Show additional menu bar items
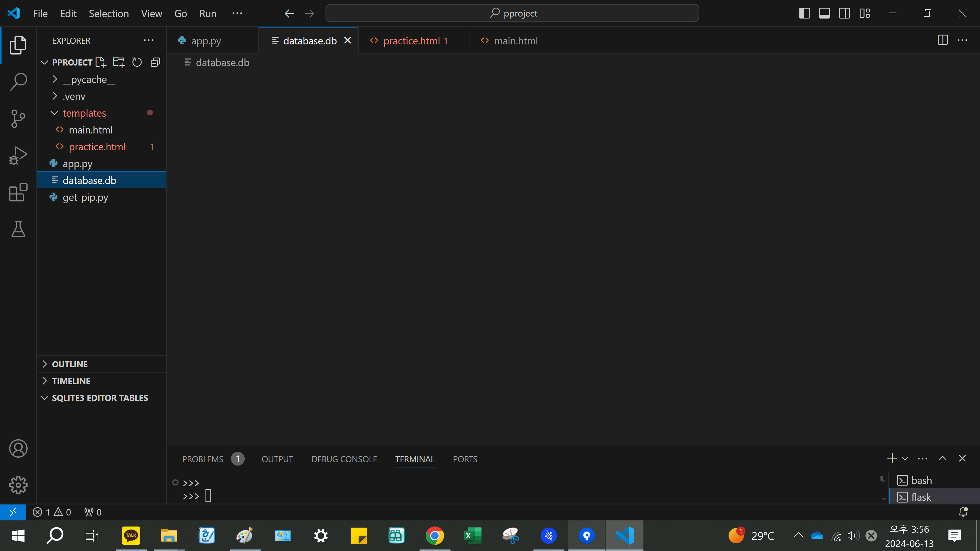The width and height of the screenshot is (980, 551). coord(237,13)
